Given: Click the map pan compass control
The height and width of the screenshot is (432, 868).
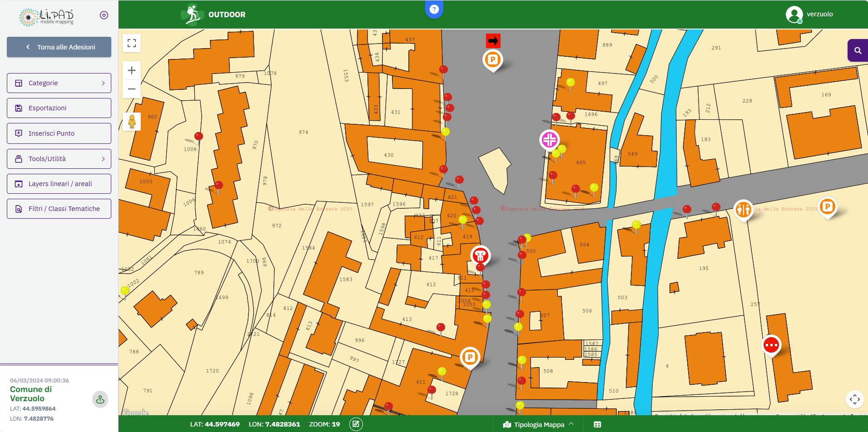Looking at the screenshot, I should [x=854, y=399].
